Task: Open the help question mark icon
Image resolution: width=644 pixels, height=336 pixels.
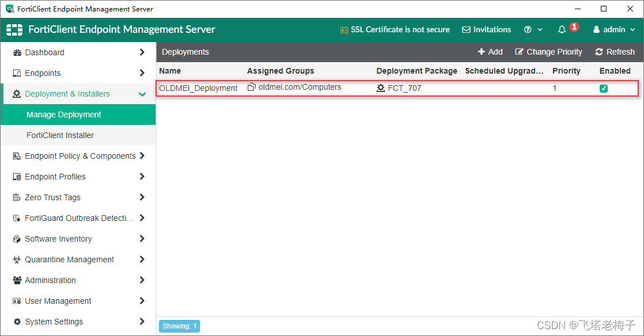Action: click(x=528, y=29)
